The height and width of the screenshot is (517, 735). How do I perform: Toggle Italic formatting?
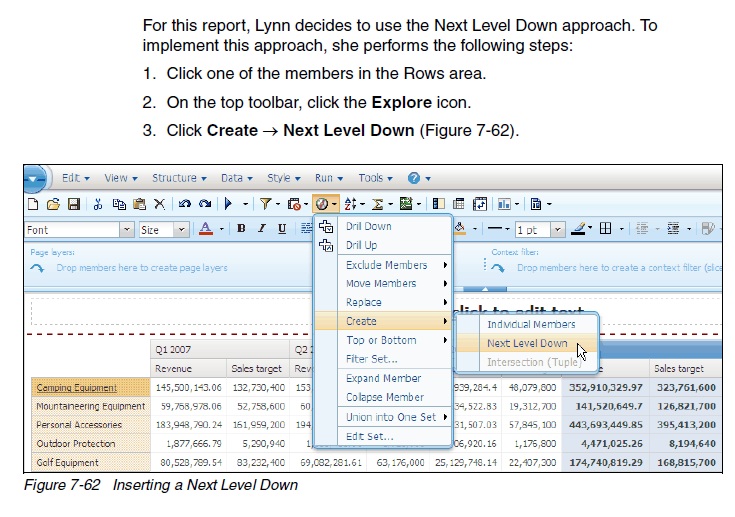tap(262, 229)
